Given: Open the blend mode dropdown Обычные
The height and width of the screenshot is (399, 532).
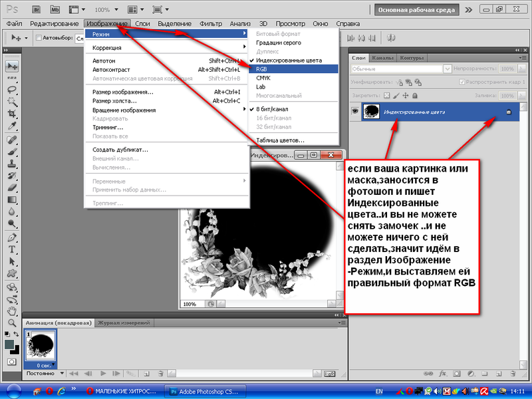Looking at the screenshot, I should click(x=401, y=69).
